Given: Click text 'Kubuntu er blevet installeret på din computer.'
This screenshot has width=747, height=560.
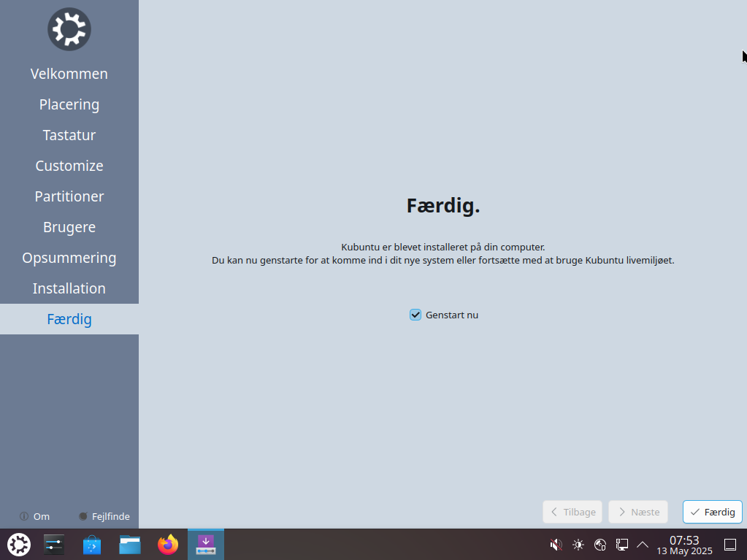Looking at the screenshot, I should tap(443, 247).
